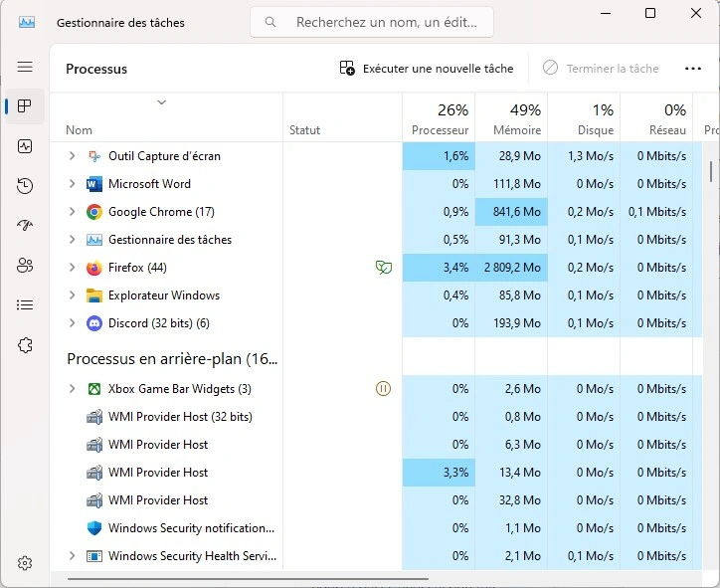This screenshot has width=720, height=588.
Task: Expand the Gestionnaire des tâches process
Action: (x=72, y=240)
